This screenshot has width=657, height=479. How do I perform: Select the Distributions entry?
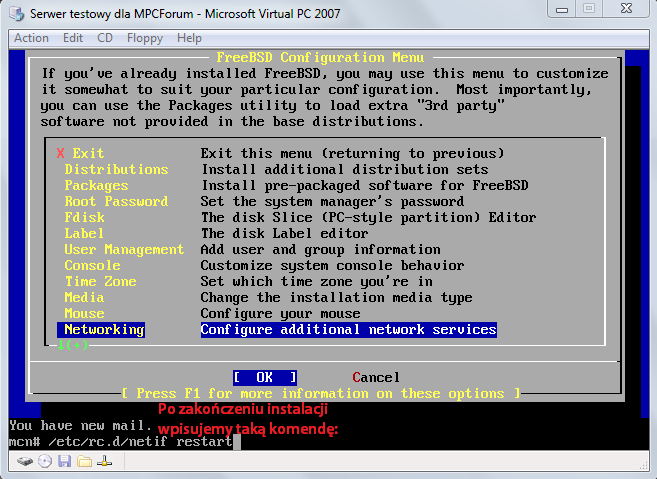tap(116, 169)
